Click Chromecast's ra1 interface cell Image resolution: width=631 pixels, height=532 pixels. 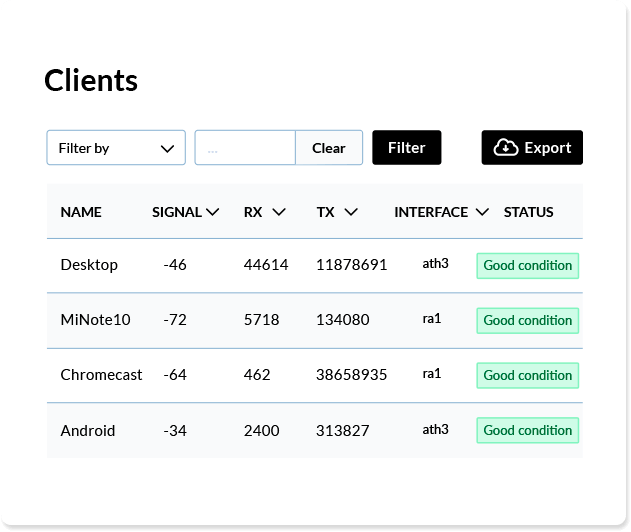click(x=432, y=374)
